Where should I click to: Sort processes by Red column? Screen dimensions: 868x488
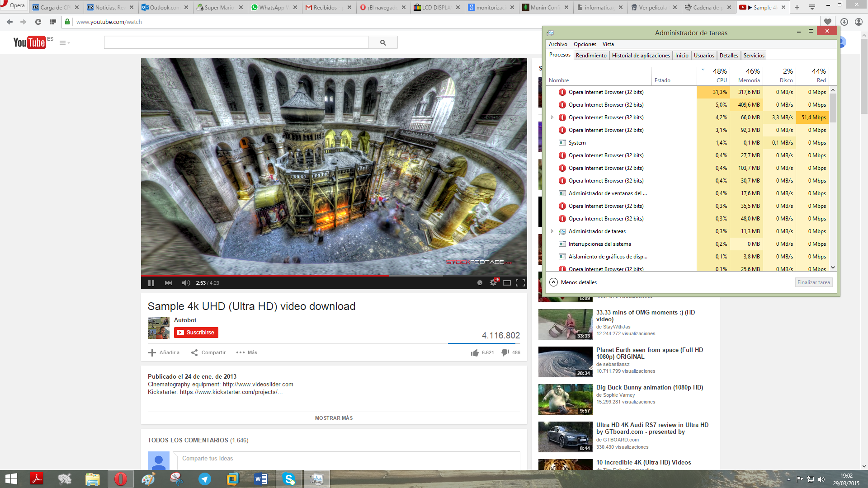tap(812, 75)
